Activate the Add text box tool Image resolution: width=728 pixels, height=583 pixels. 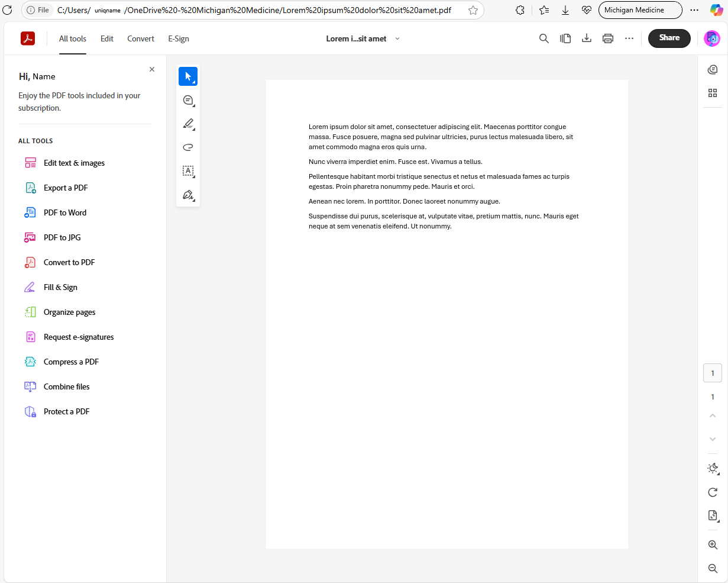pyautogui.click(x=188, y=171)
